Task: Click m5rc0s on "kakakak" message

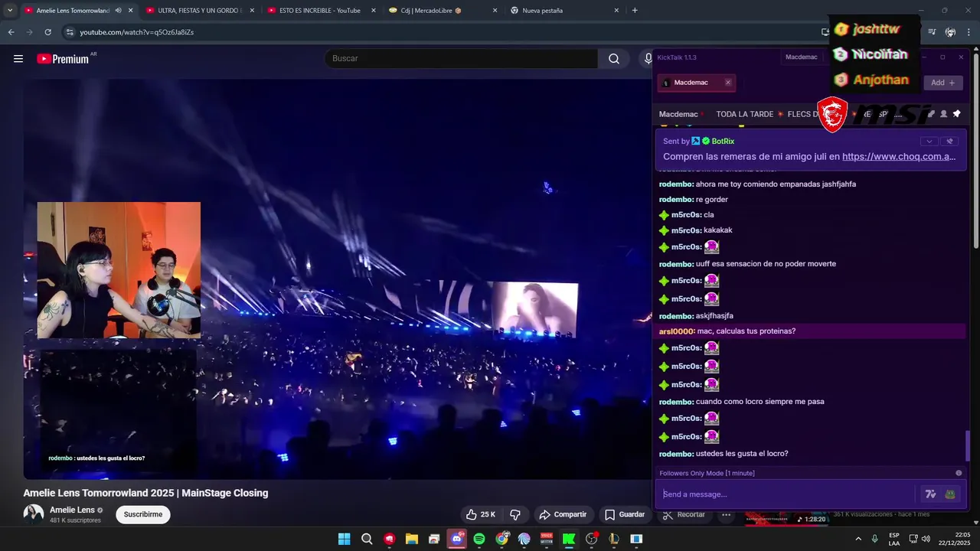Action: 686,230
